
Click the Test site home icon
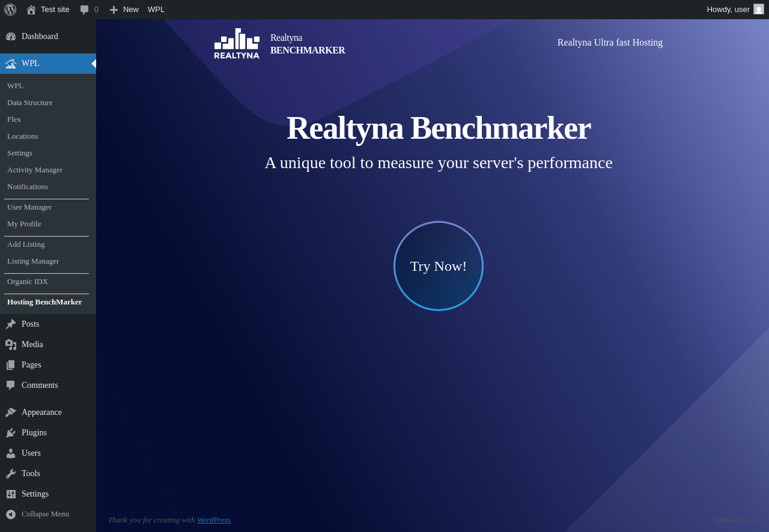coord(31,10)
